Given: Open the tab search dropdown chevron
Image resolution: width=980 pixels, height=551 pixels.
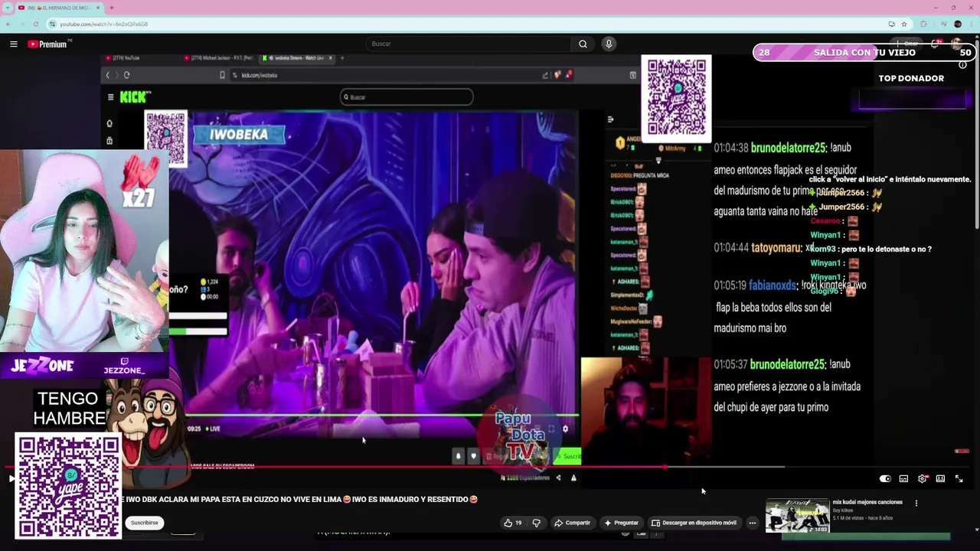Looking at the screenshot, I should click(x=7, y=8).
